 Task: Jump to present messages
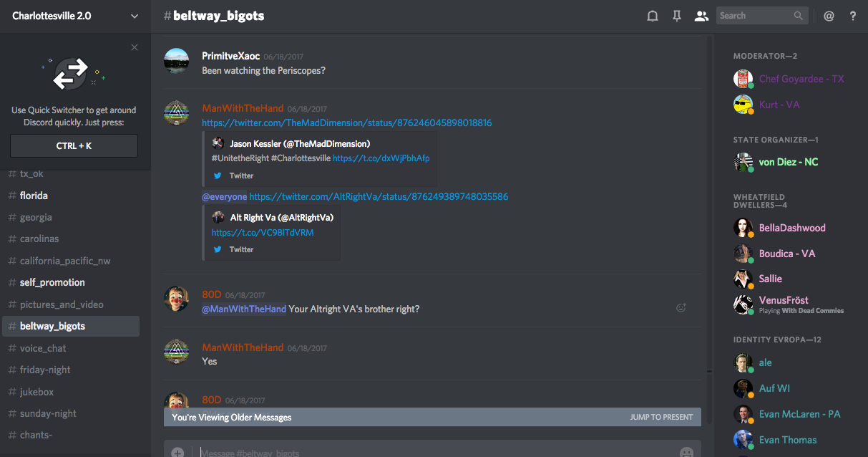[661, 417]
